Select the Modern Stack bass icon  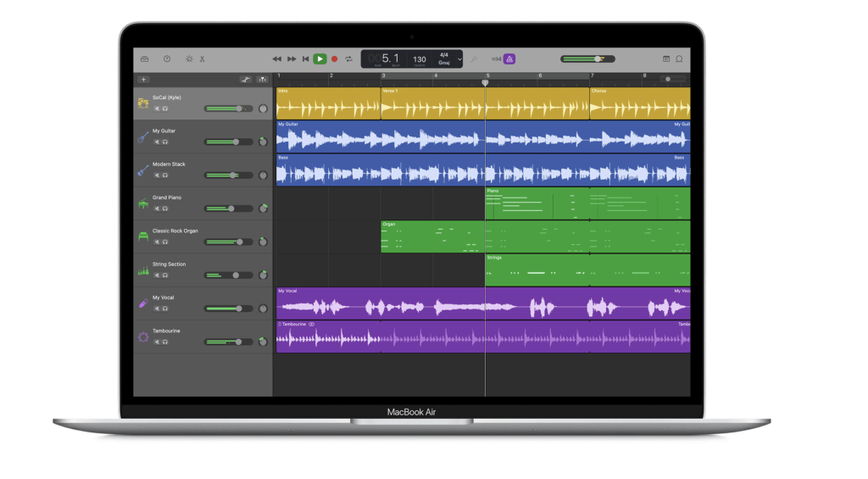pyautogui.click(x=142, y=170)
